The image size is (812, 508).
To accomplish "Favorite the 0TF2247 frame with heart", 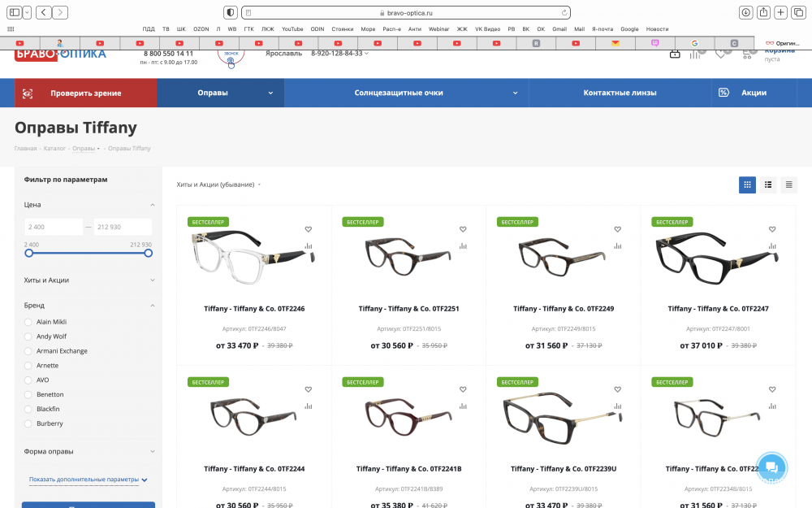I will [772, 229].
